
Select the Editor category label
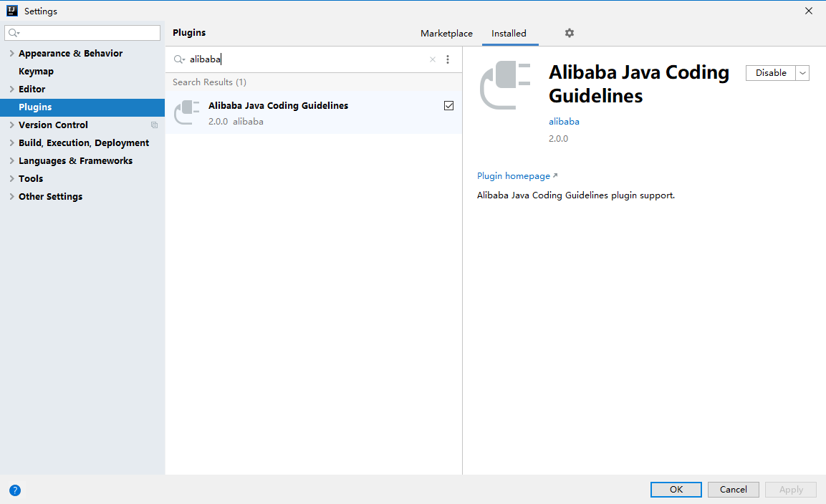(32, 89)
